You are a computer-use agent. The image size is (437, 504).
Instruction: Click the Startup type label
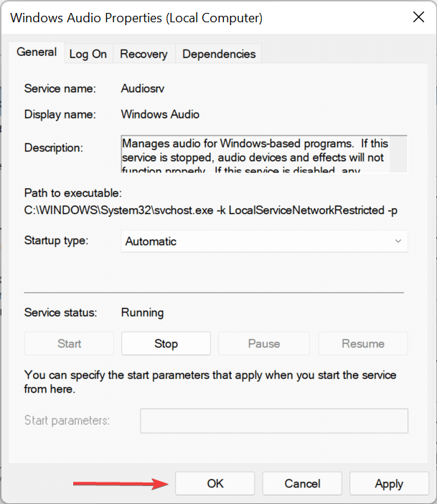(56, 241)
